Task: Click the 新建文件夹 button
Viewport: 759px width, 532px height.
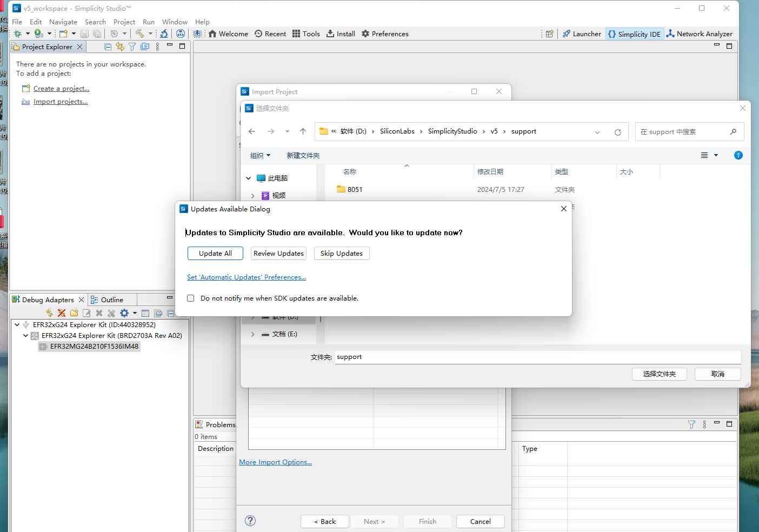Action: (x=303, y=156)
